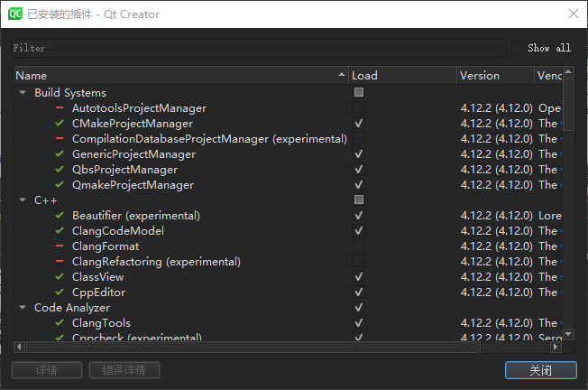Click the 详情 details button
Screen dimensions: 588x390
(47, 370)
